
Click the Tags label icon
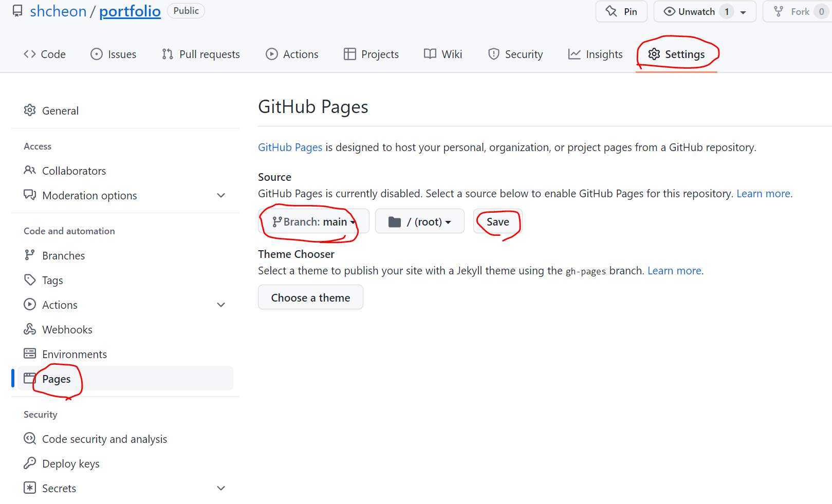tap(30, 279)
